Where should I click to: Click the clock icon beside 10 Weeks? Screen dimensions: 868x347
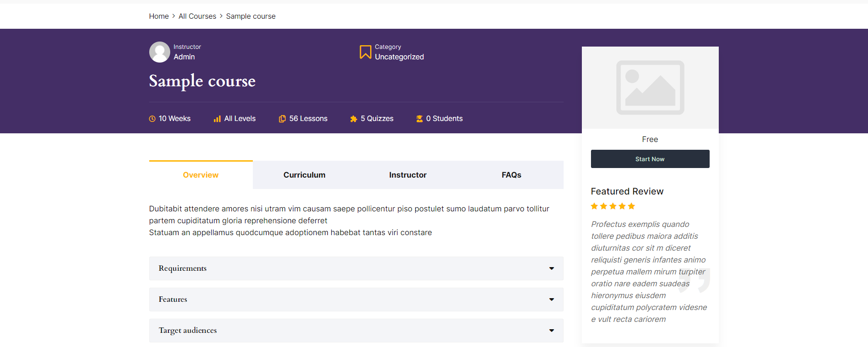[152, 119]
